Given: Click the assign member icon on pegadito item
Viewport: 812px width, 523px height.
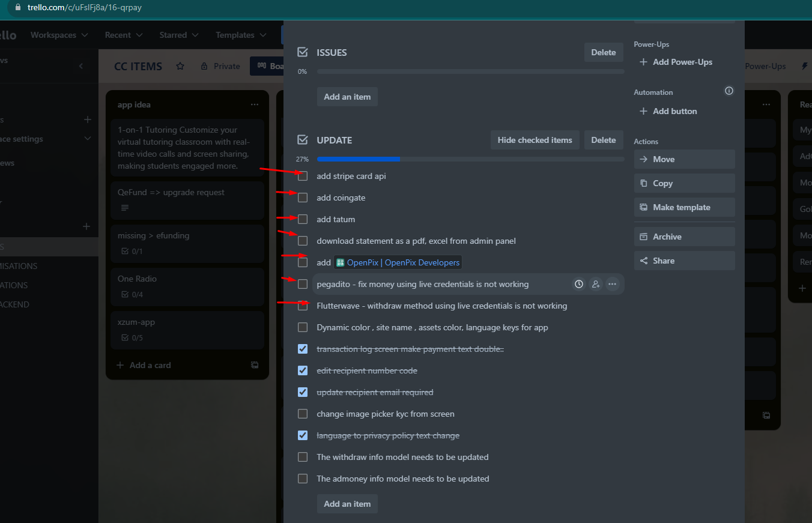Looking at the screenshot, I should tap(595, 284).
